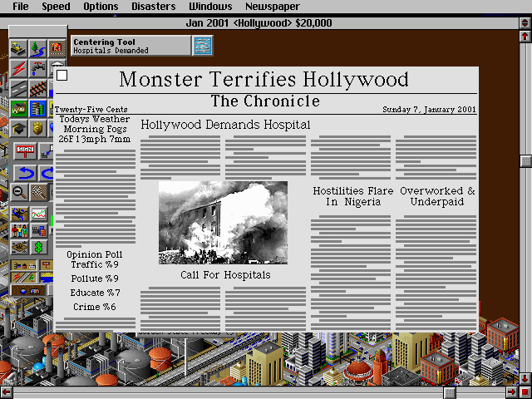Image resolution: width=532 pixels, height=399 pixels.
Task: Open the Hostilities Flare In Nigeria article
Action: [x=352, y=196]
